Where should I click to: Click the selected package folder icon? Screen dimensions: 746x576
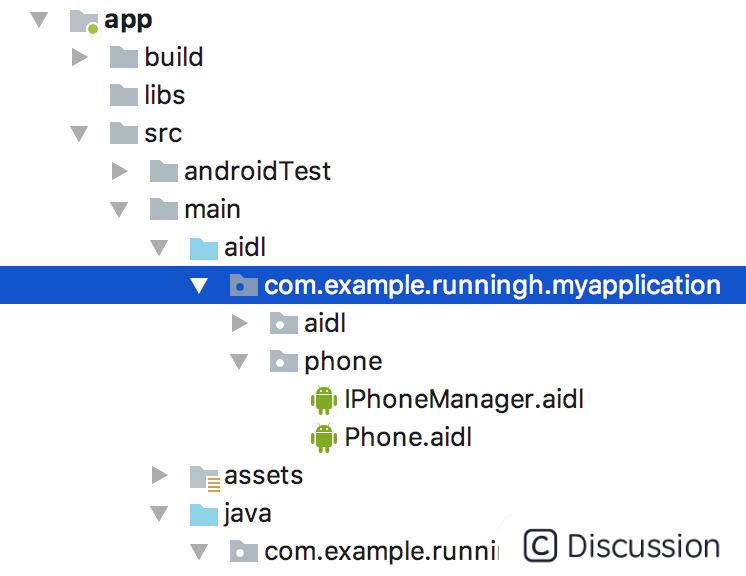pos(244,285)
